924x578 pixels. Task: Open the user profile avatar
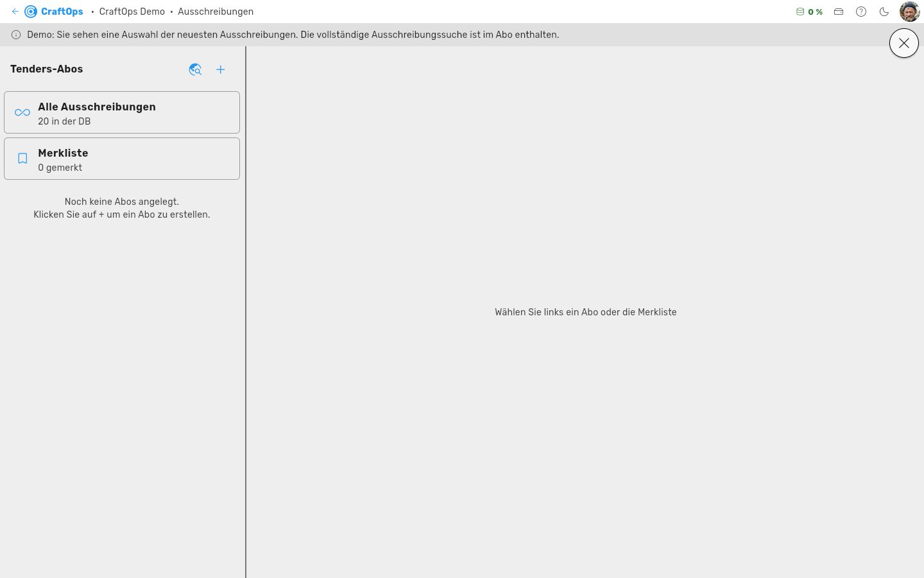pos(910,12)
